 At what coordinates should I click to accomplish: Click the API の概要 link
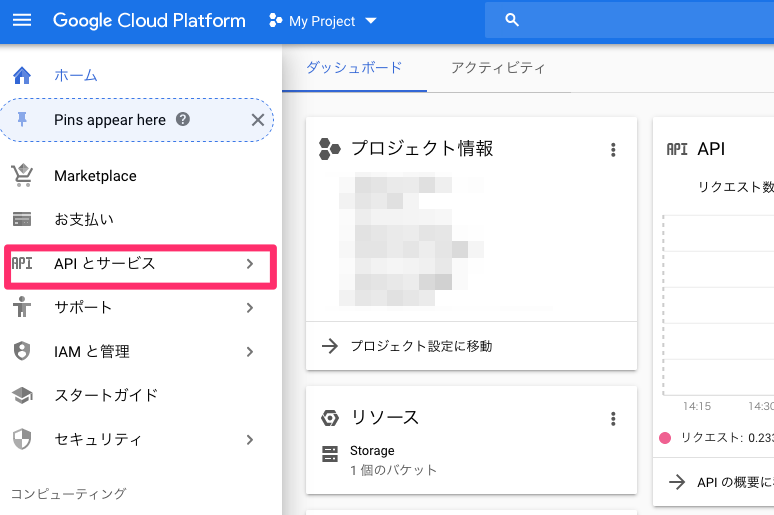click(735, 482)
